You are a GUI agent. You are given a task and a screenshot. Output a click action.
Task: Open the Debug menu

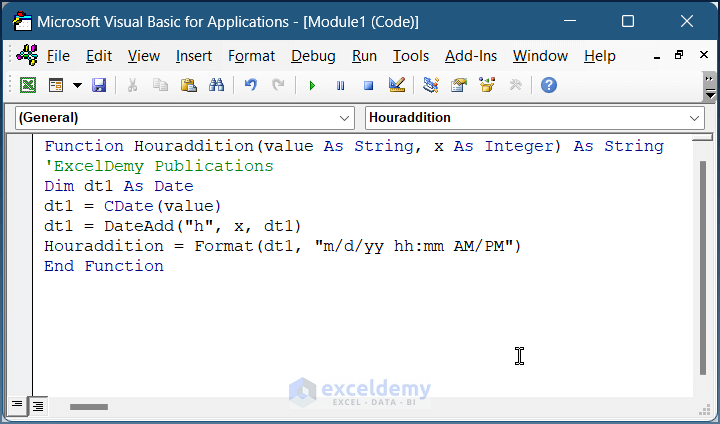click(313, 56)
